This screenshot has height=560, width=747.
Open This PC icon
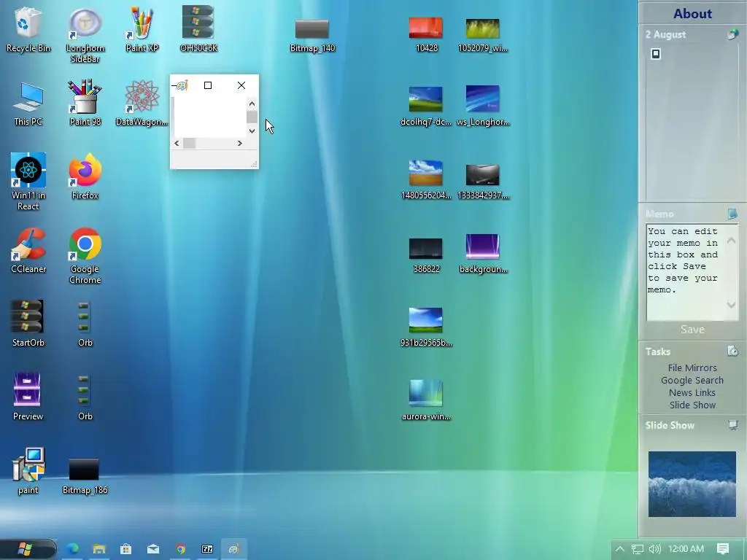[28, 104]
